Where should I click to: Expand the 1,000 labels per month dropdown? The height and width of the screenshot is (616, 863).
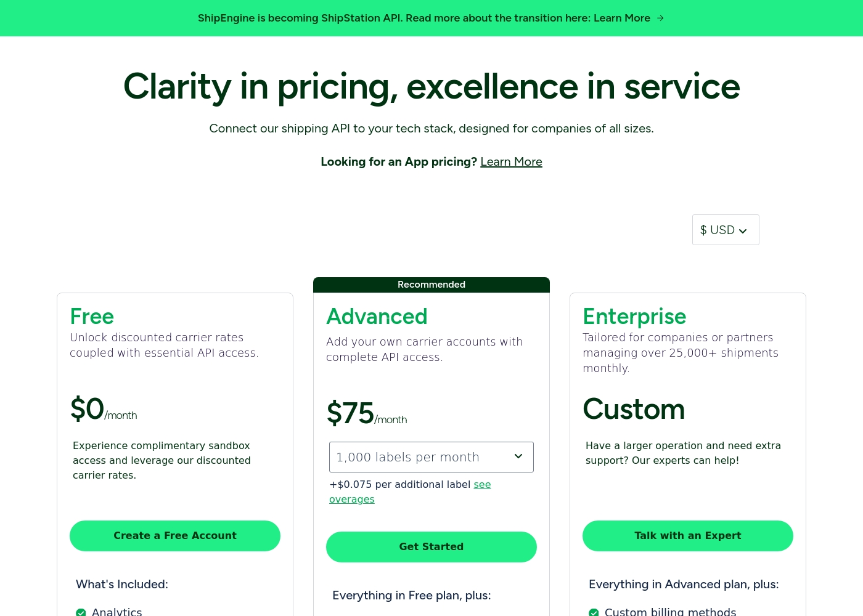coord(431,457)
